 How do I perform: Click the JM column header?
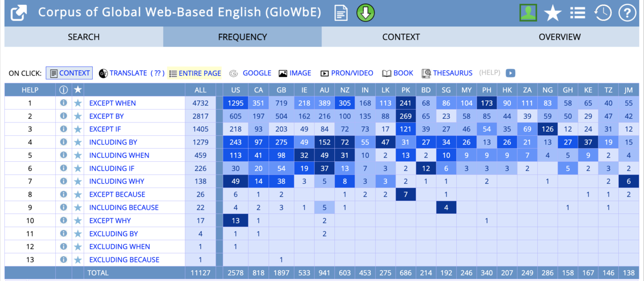[628, 90]
